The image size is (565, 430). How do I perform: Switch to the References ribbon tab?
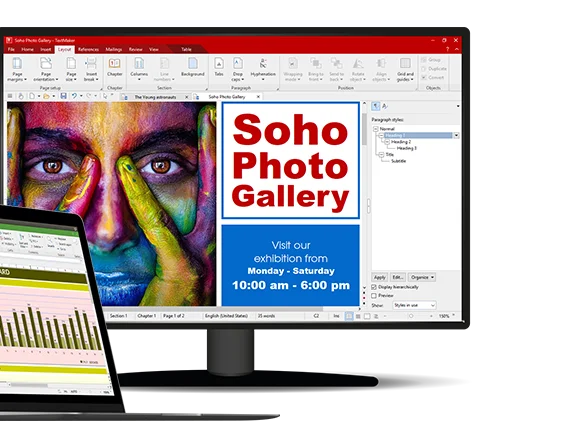[x=88, y=49]
